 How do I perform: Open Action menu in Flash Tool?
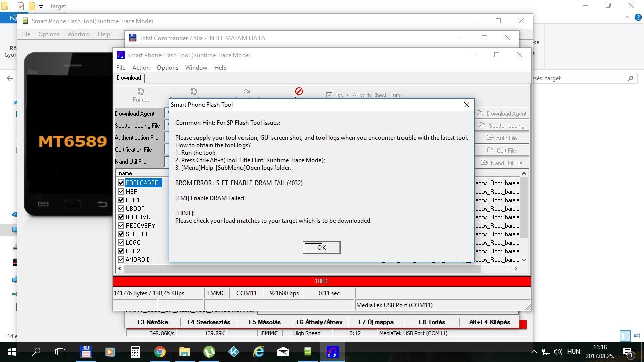click(141, 68)
